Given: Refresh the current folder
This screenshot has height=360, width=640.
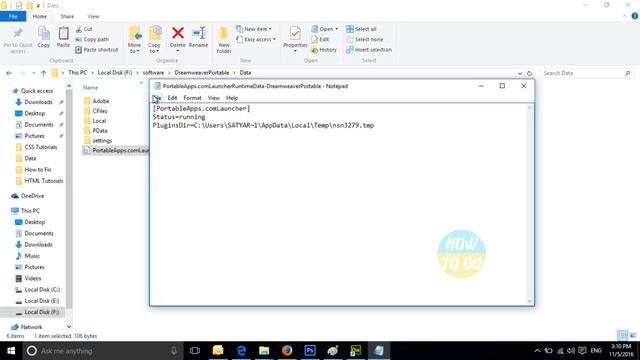Looking at the screenshot, I should tap(529, 73).
